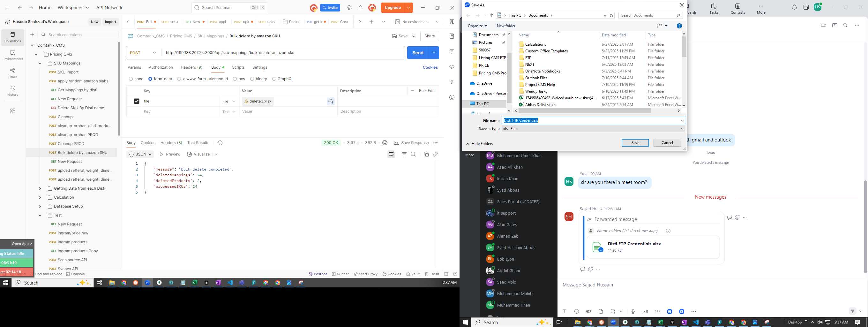
Task: Select the GraphQL body radio
Action: (x=274, y=79)
